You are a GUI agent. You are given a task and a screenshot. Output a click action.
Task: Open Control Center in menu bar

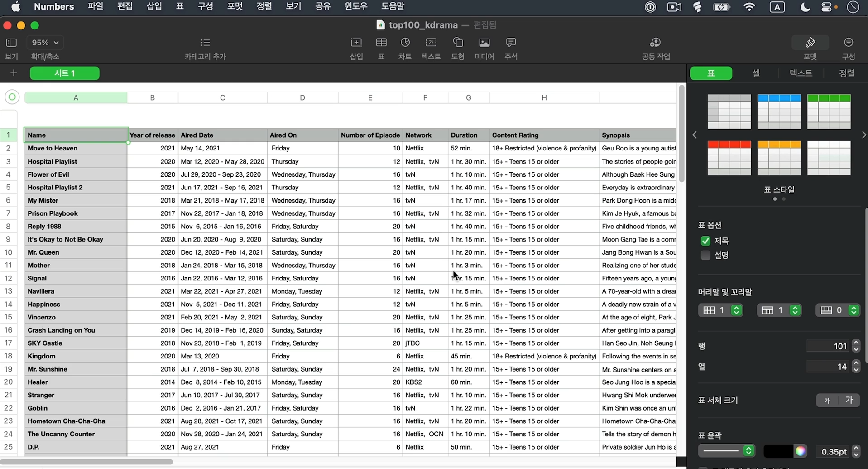pos(827,7)
